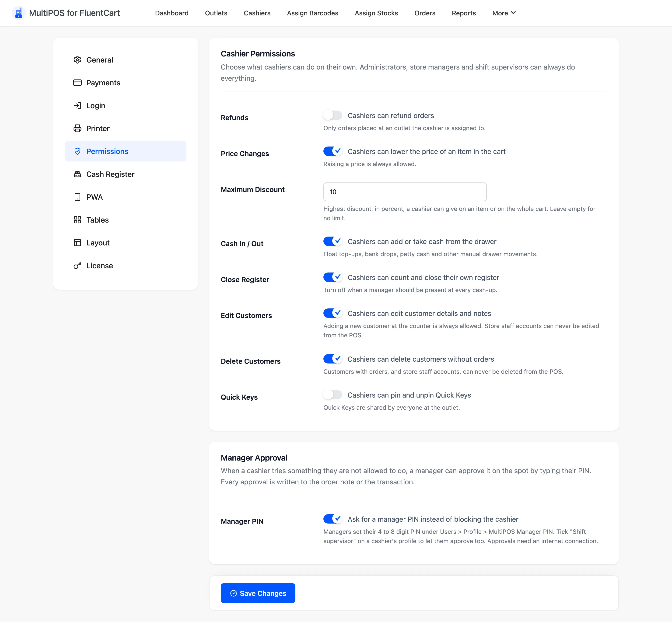The width and height of the screenshot is (672, 622).
Task: Go to the Outlets page
Action: coord(216,13)
